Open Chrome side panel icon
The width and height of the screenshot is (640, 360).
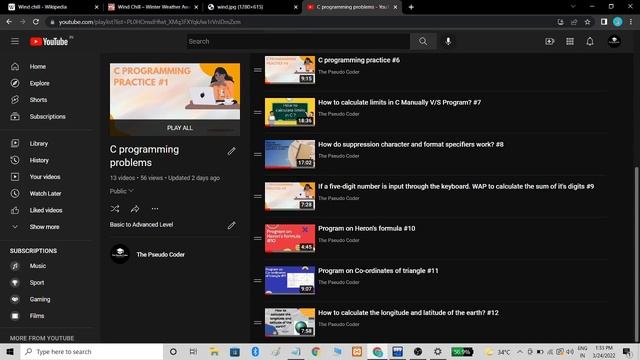[604, 22]
